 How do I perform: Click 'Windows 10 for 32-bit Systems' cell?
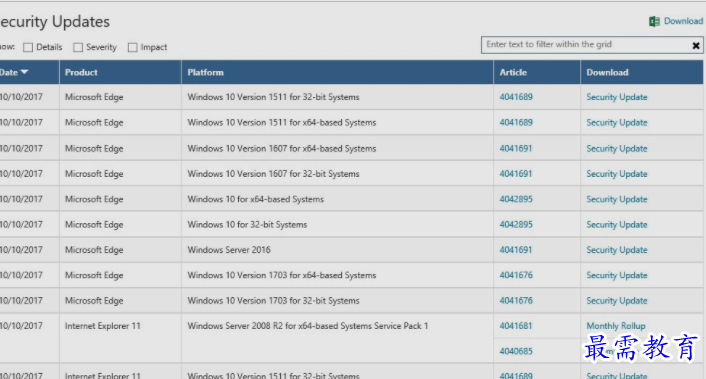(x=247, y=225)
